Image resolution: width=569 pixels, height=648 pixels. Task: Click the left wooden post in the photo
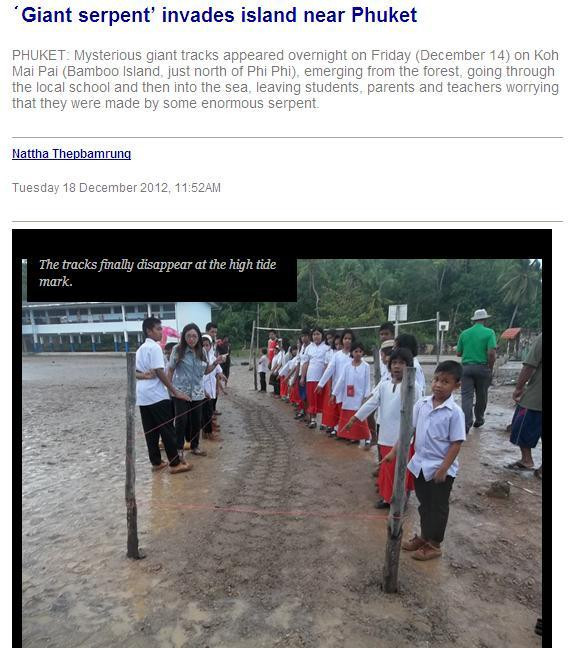(132, 455)
